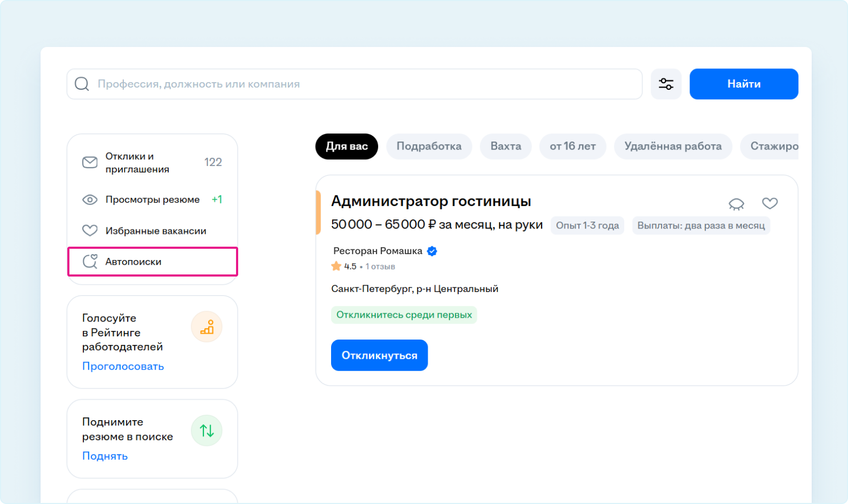This screenshot has height=504, width=848.
Task: Add Администратор гостиницы vacancy to favorites
Action: tap(770, 203)
